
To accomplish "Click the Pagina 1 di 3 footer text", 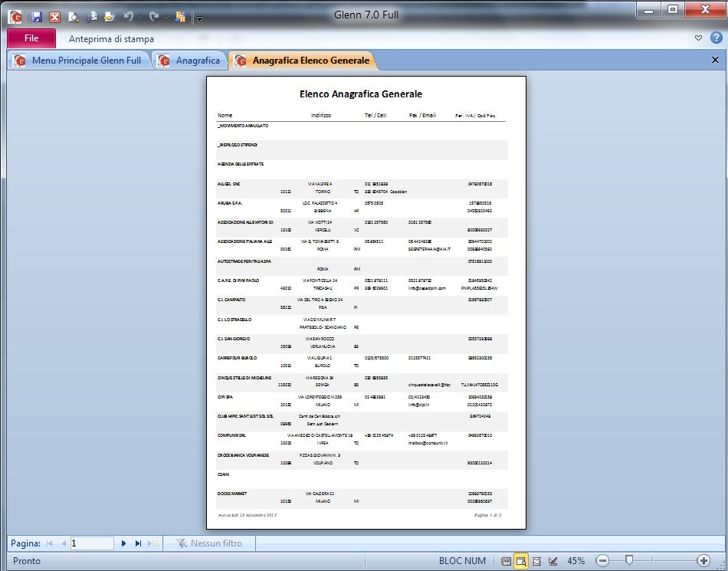I will tap(487, 515).
